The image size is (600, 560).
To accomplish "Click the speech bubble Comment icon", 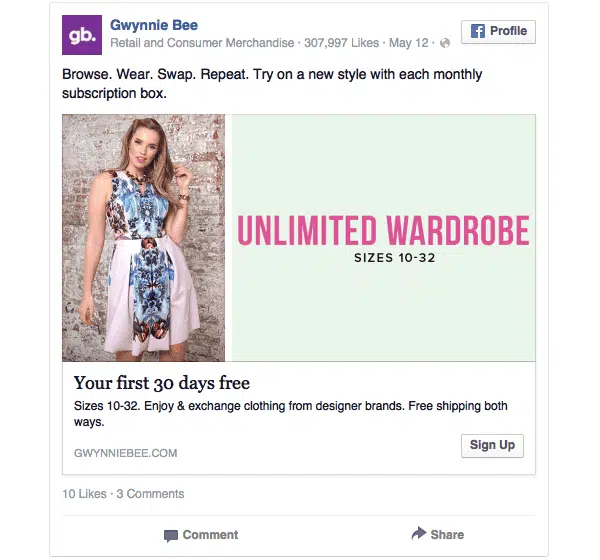I will 171,535.
